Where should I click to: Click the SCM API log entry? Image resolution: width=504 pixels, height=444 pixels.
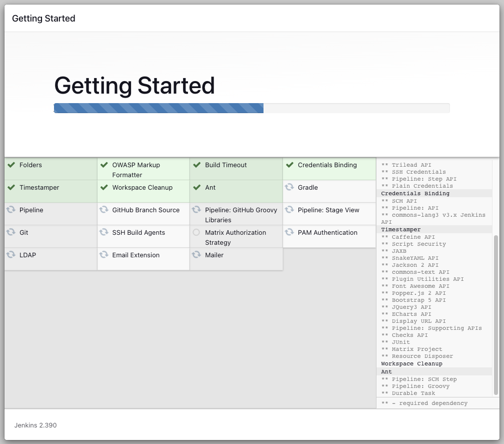click(x=399, y=201)
